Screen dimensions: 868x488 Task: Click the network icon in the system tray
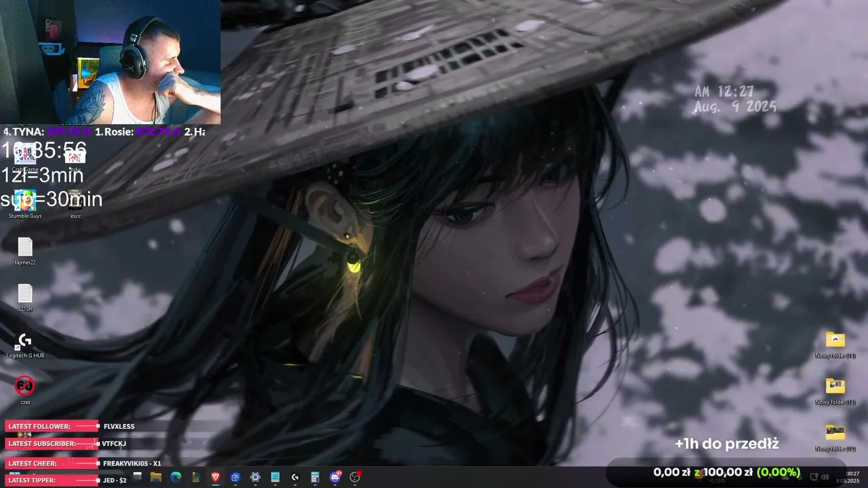coord(814,477)
